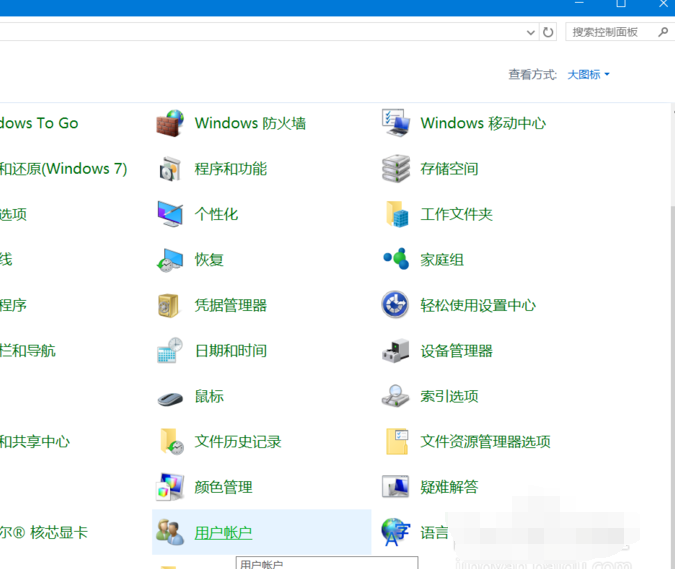Open the Windows 防火墙 firewall icon
Viewport: 675px width, 569px height.
(170, 124)
